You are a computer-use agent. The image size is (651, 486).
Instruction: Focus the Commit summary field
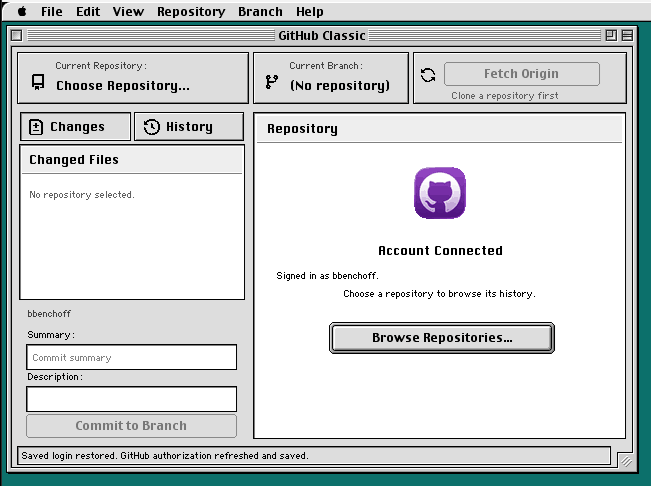tap(132, 357)
